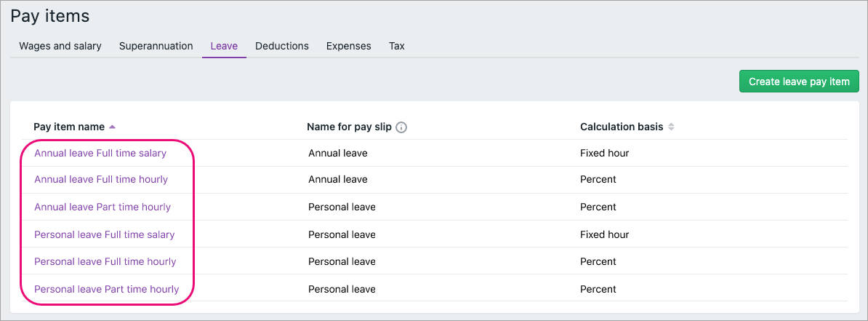Switch to the Superannuation tab
Image resolution: width=868 pixels, height=321 pixels.
point(156,46)
